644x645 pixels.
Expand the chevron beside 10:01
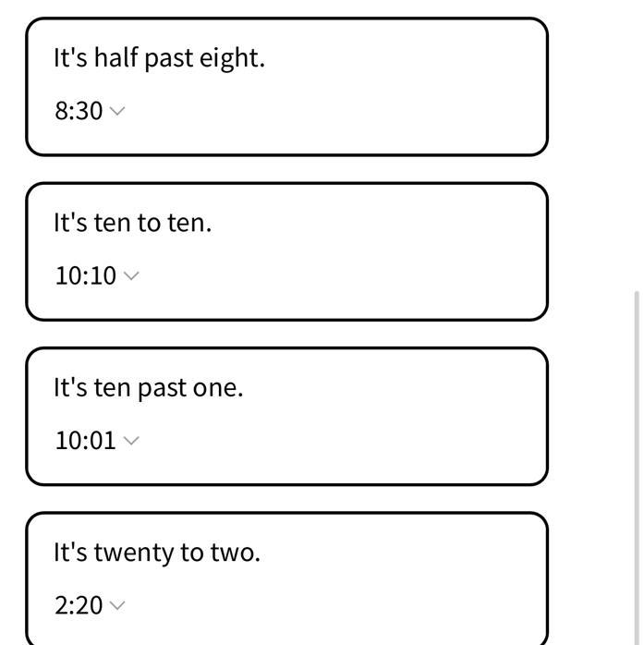point(131,441)
